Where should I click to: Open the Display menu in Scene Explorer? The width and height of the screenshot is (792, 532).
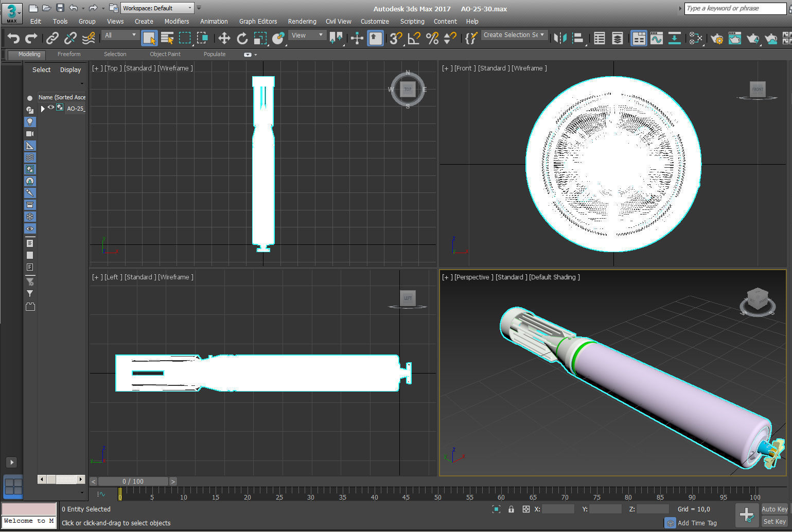point(71,70)
